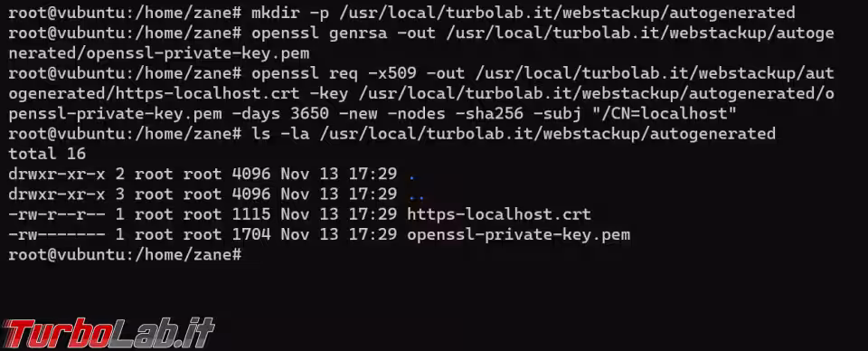Click the blue single-dot directory entry
The height and width of the screenshot is (351, 868).
pyautogui.click(x=411, y=178)
